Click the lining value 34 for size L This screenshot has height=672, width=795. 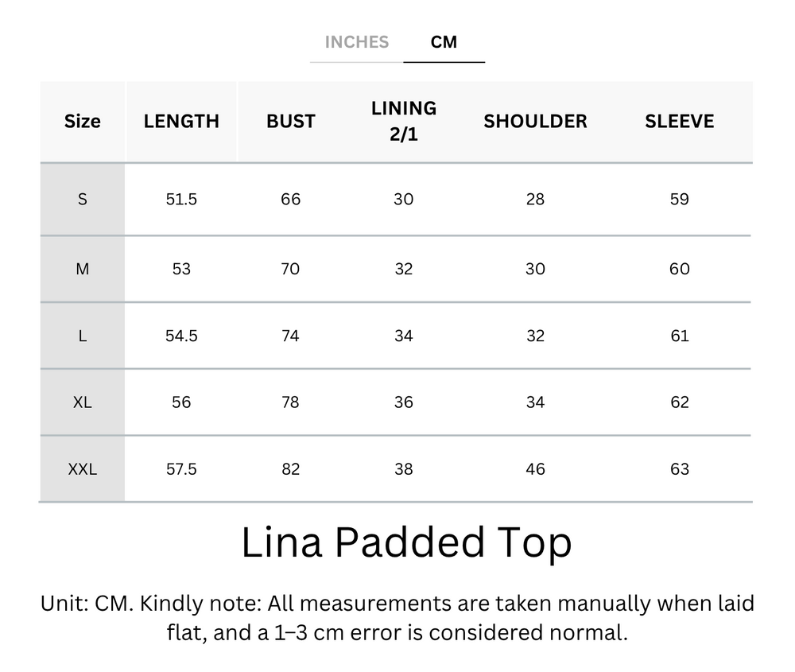404,335
